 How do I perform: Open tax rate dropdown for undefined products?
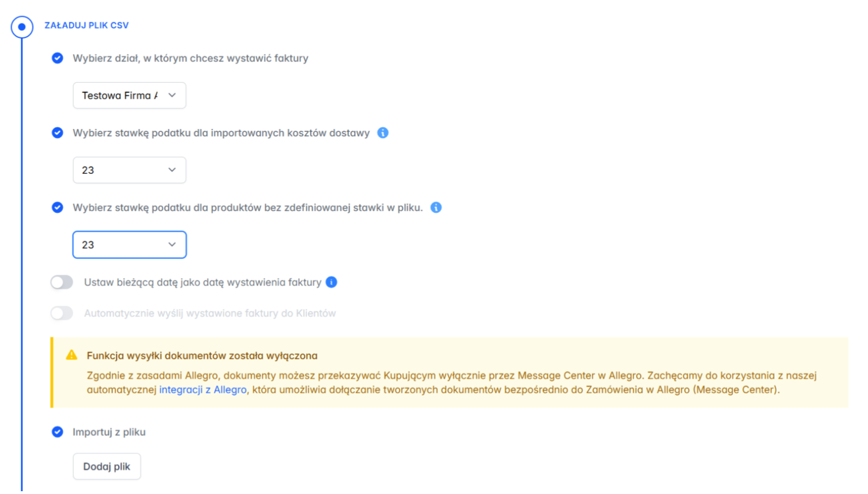(129, 245)
